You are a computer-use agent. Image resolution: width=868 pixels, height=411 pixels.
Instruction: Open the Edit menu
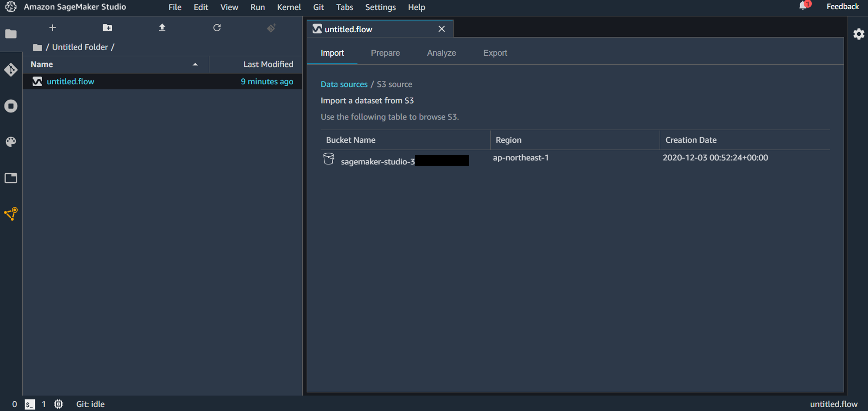tap(201, 7)
